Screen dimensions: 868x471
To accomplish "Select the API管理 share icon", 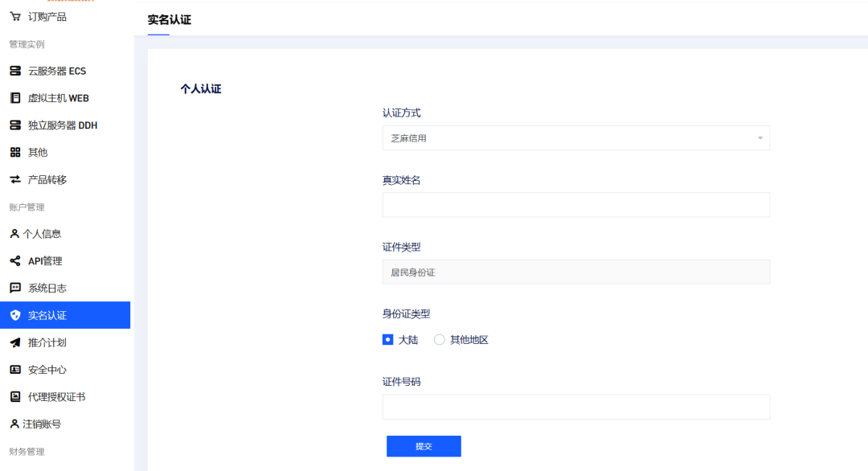I will point(16,260).
